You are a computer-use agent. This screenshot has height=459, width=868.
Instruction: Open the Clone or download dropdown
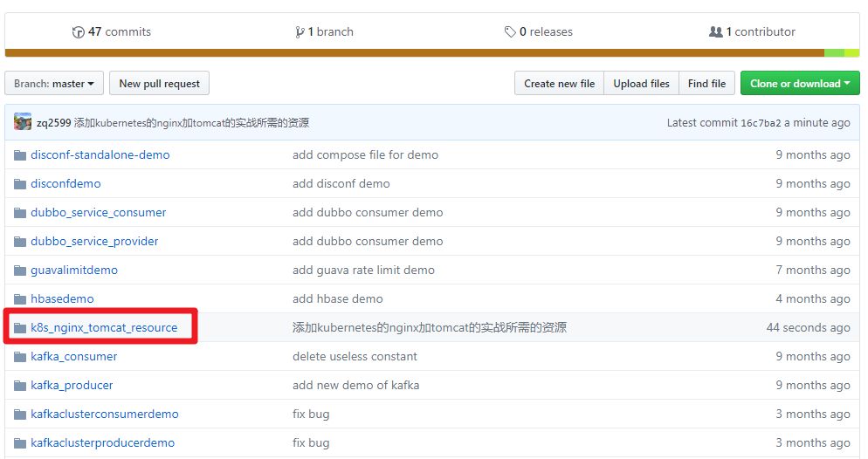[800, 84]
